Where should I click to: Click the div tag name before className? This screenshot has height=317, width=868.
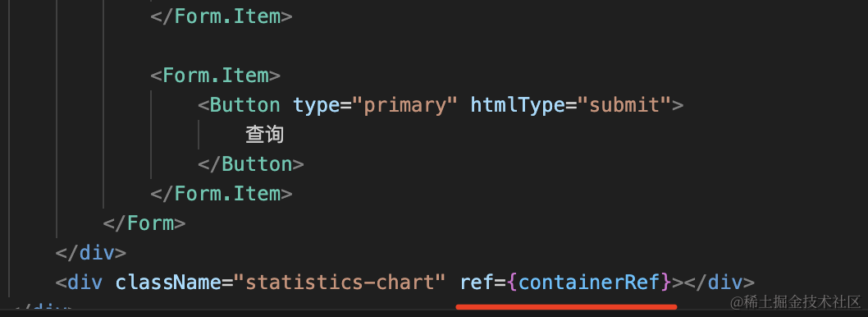[x=85, y=283]
